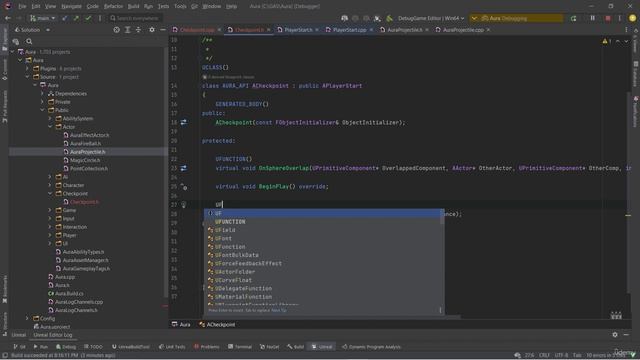Viewport: 640px width, 360px height.
Task: Click the red stop debugging button
Action: coord(608,18)
